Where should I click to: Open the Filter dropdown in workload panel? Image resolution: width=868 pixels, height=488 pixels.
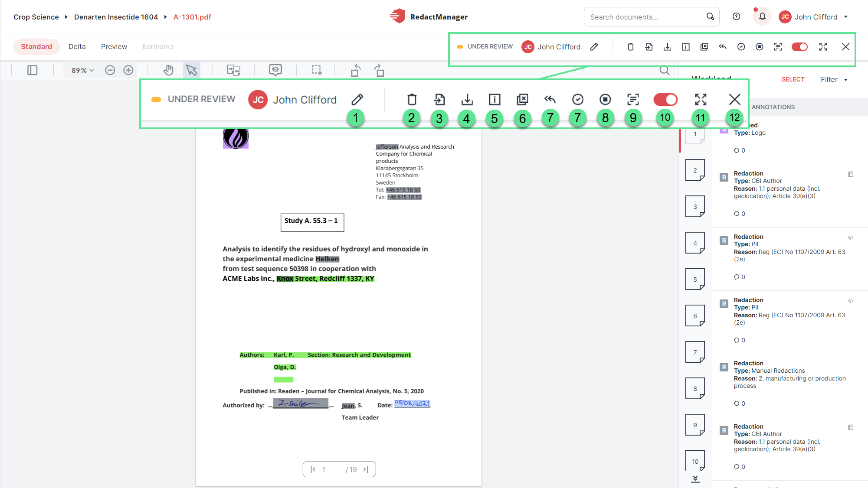point(834,79)
